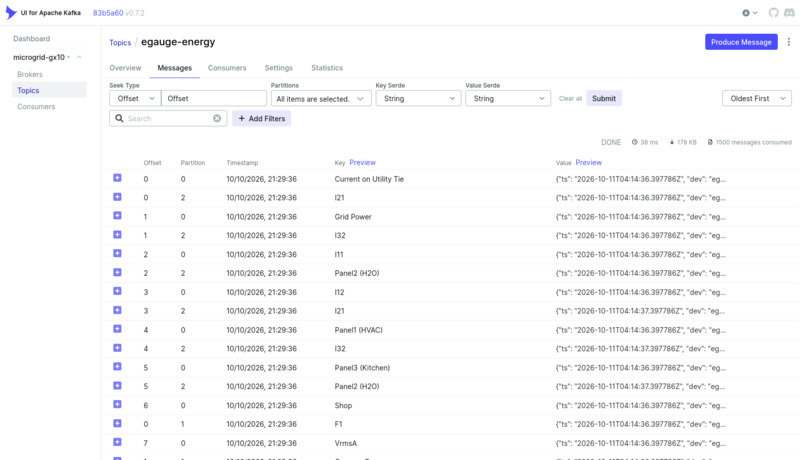This screenshot has height=460, width=806.
Task: Expand message row with key Grid Power
Action: [x=117, y=215]
